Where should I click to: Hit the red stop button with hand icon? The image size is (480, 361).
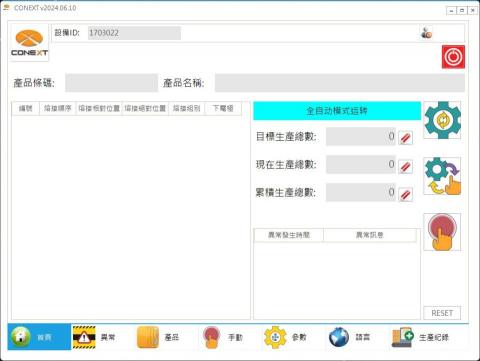[442, 232]
